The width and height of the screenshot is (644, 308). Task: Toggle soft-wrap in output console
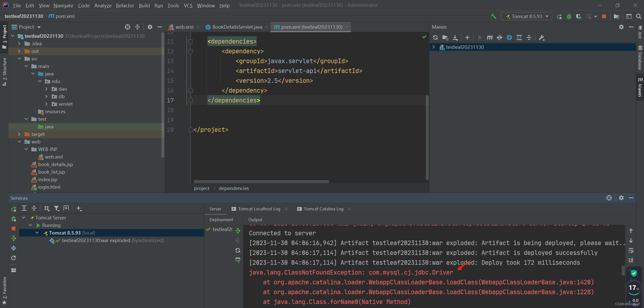point(631,251)
